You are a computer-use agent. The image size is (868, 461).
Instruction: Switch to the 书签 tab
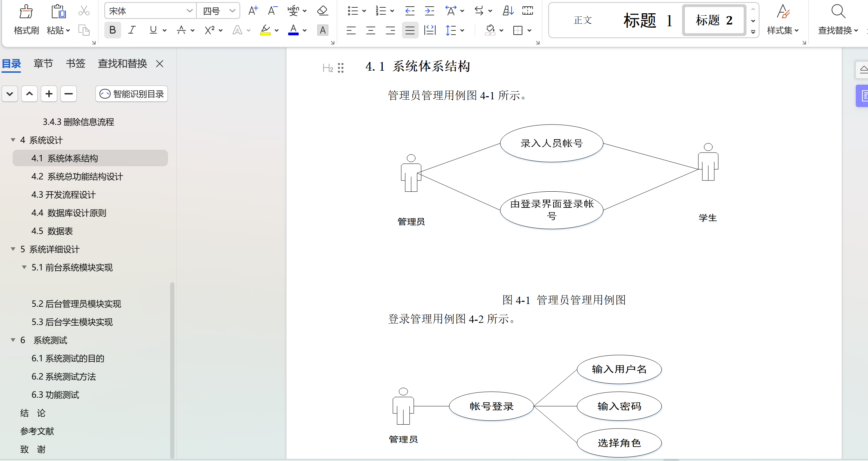pyautogui.click(x=75, y=64)
